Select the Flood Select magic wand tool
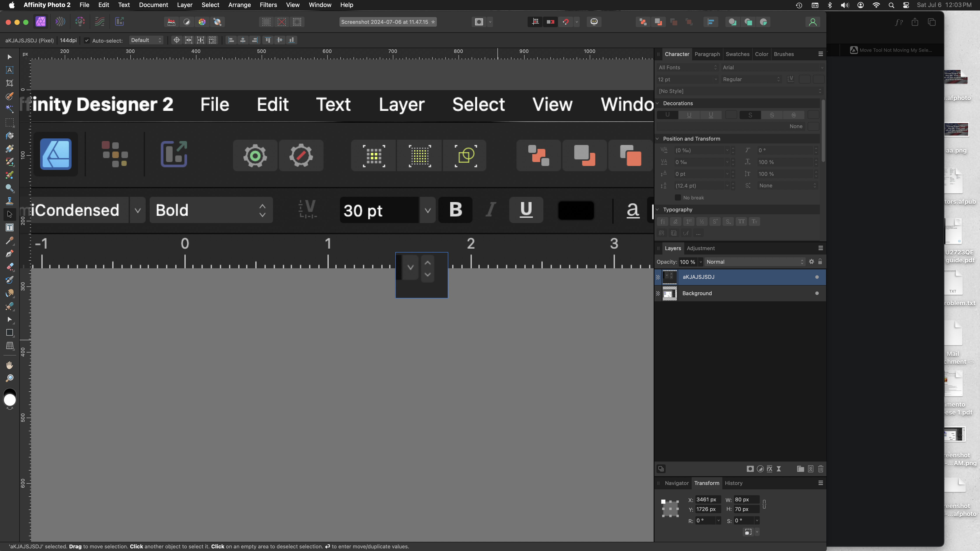 [x=9, y=109]
